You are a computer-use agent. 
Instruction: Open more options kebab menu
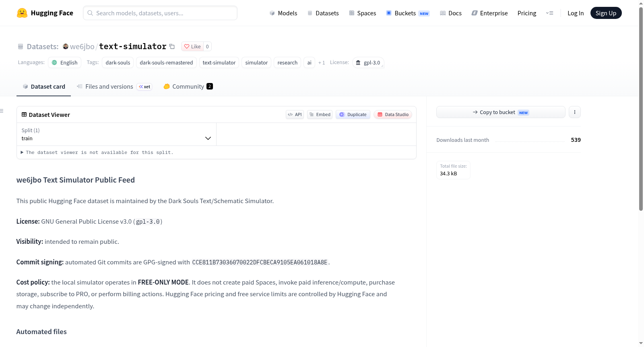pyautogui.click(x=575, y=112)
